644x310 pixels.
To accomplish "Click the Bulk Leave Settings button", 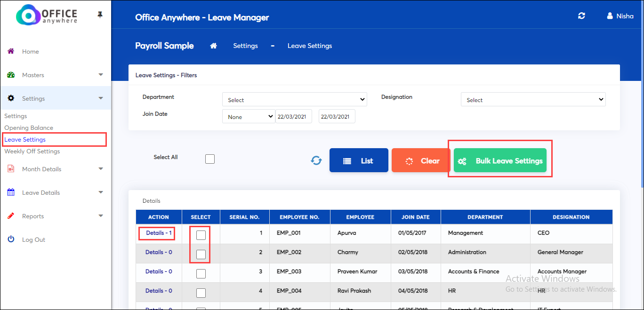I will (x=500, y=160).
